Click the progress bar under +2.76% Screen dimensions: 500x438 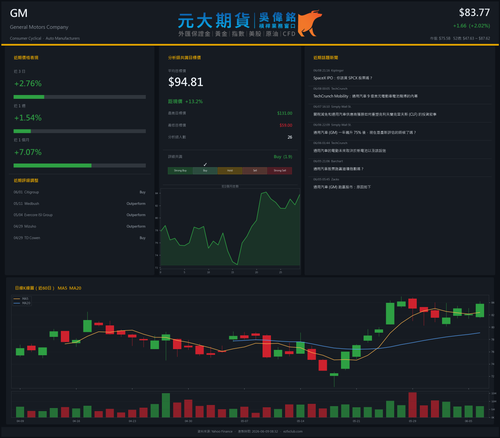click(x=80, y=97)
